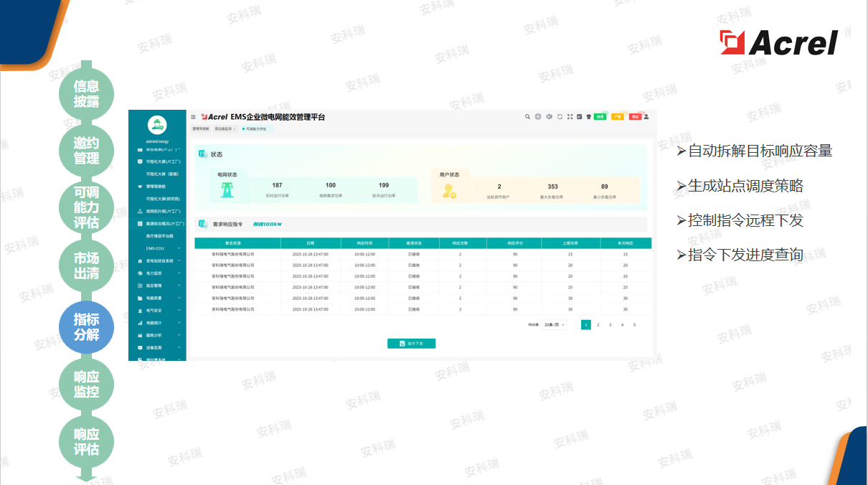Click the refresh icon in the header
868x485 pixels.
point(560,116)
